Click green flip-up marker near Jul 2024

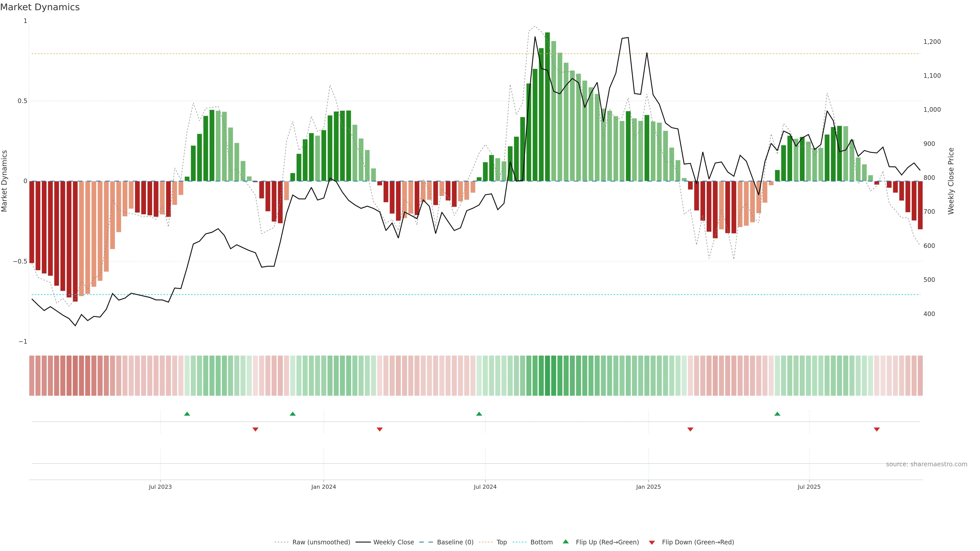click(x=479, y=414)
